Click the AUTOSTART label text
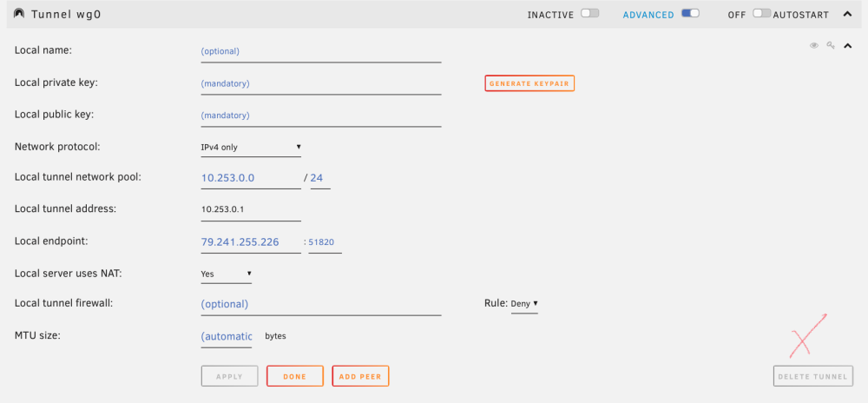Viewport: 868px width, 403px height. [800, 15]
